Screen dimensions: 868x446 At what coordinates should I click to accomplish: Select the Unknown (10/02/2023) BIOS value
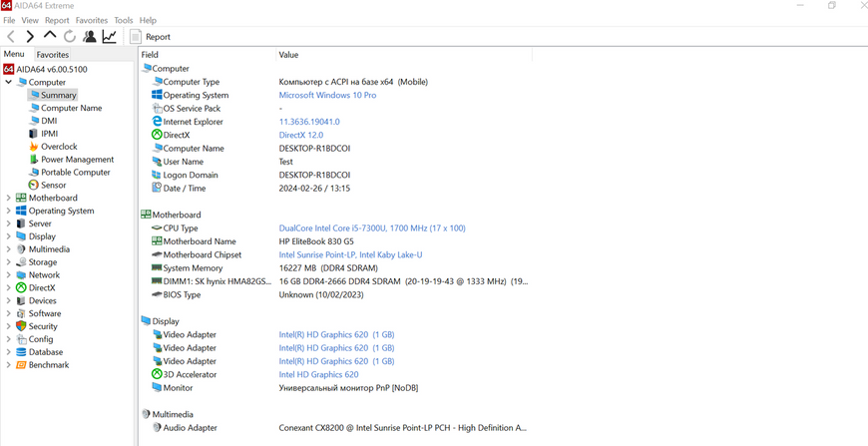321,295
